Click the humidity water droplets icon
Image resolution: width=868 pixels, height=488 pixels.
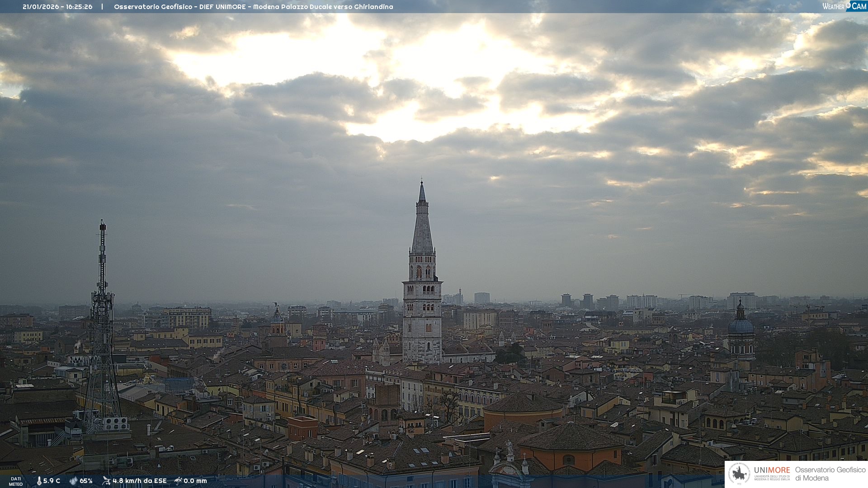(73, 481)
